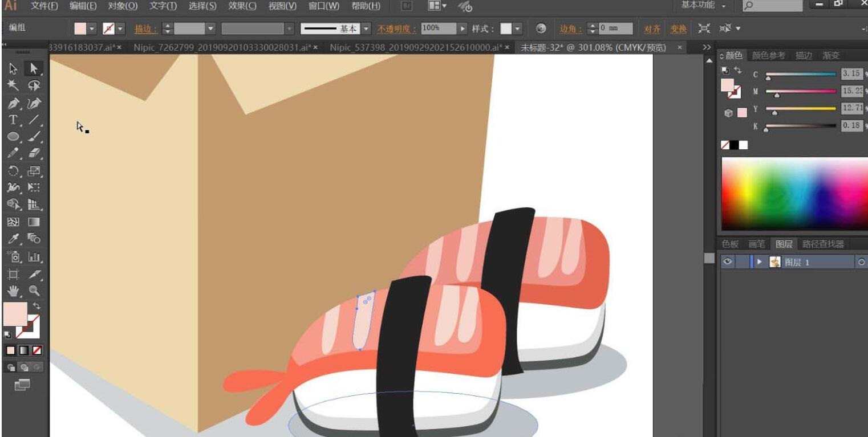Open the 效果(C) menu
868x437 pixels.
[x=242, y=6]
